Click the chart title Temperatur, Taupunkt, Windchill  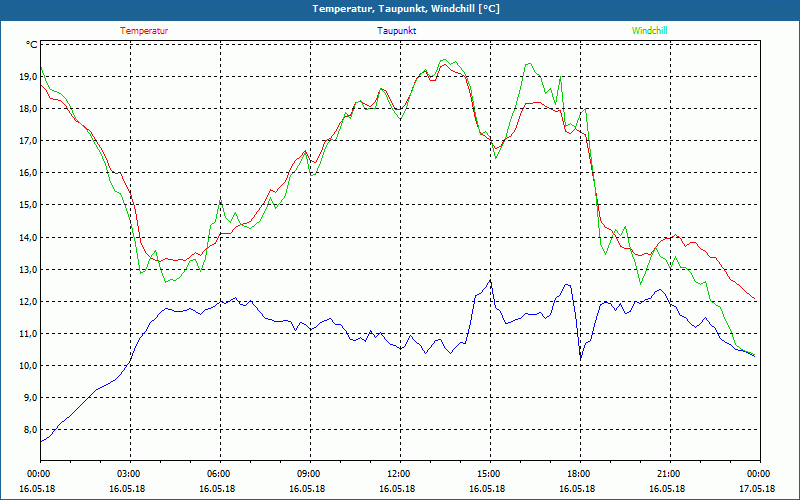tap(406, 9)
